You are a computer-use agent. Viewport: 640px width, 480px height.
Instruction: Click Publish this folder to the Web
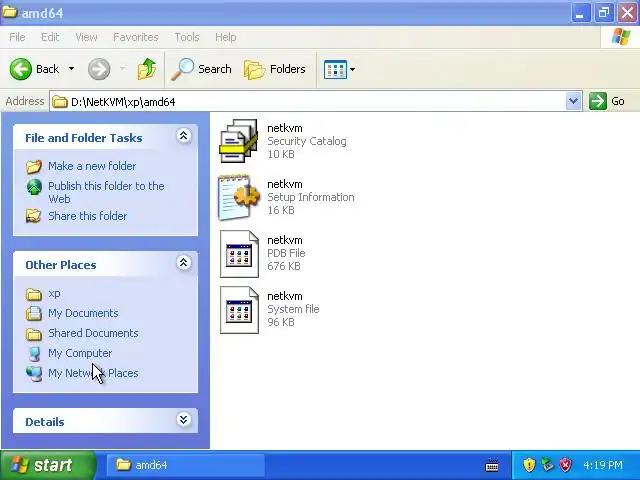click(106, 192)
